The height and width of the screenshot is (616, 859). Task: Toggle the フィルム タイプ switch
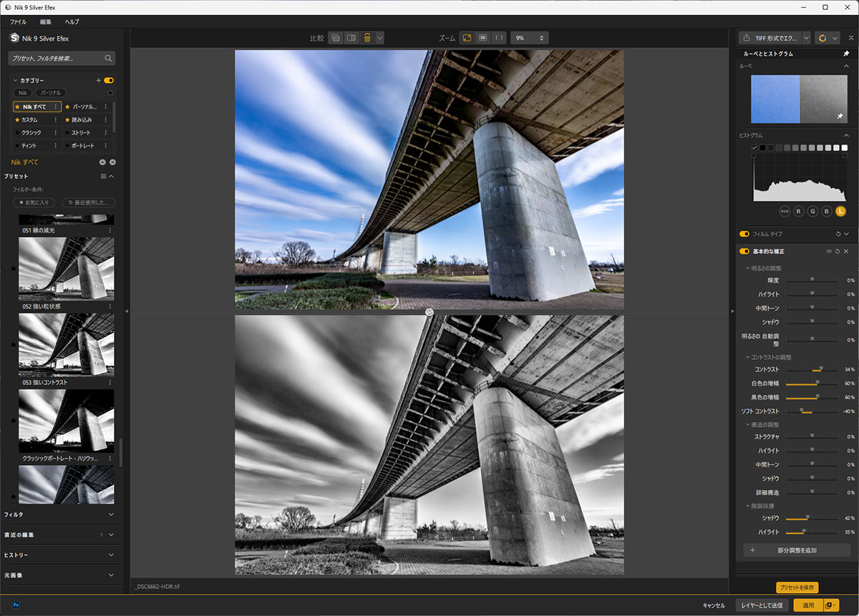[x=744, y=234]
